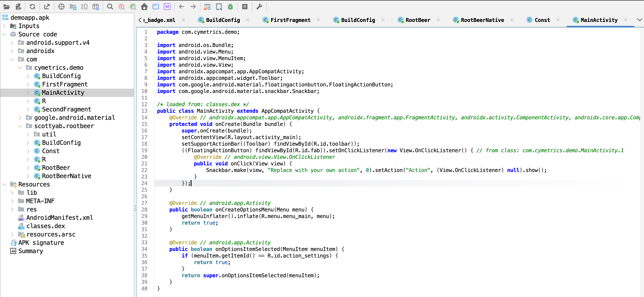Expand the google.android.material package

(x=20, y=118)
